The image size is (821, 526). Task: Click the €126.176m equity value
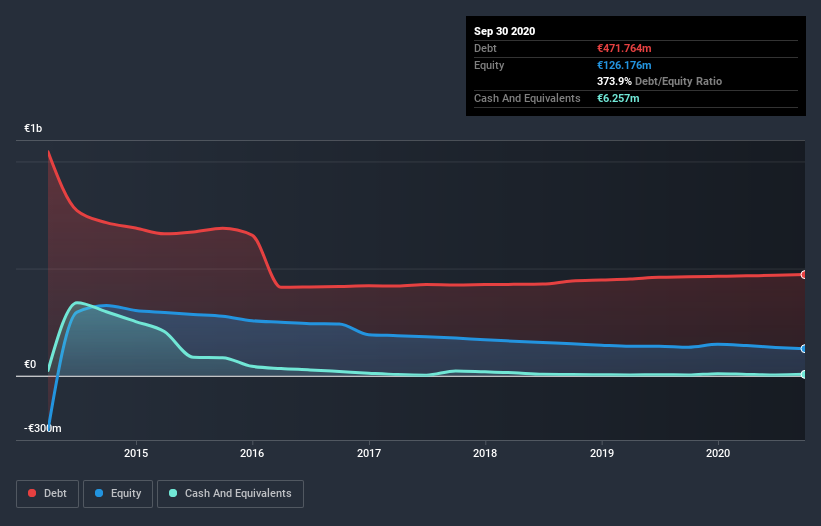click(624, 65)
